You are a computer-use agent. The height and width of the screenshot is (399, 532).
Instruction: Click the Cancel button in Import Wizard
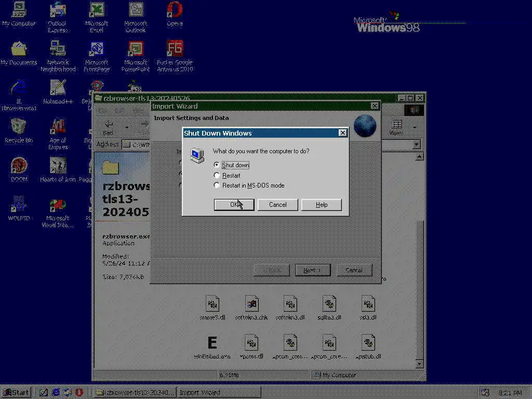click(x=354, y=270)
